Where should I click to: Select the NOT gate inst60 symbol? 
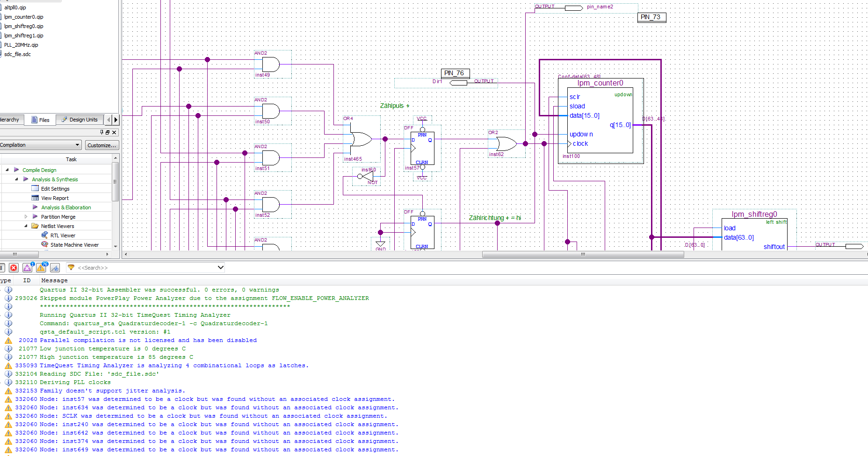click(366, 177)
